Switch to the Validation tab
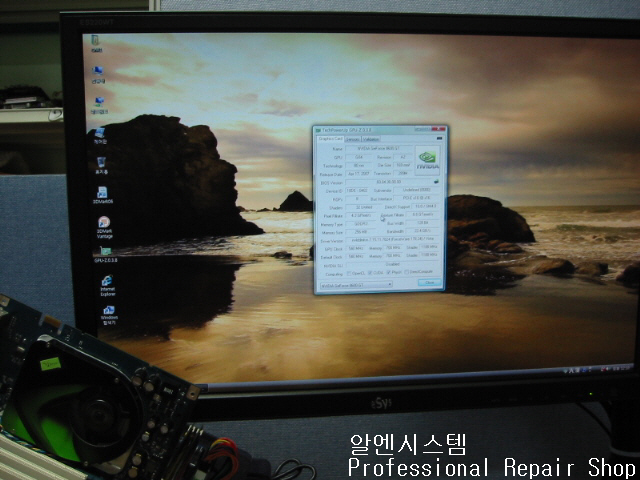The width and height of the screenshot is (640, 480). click(x=371, y=139)
